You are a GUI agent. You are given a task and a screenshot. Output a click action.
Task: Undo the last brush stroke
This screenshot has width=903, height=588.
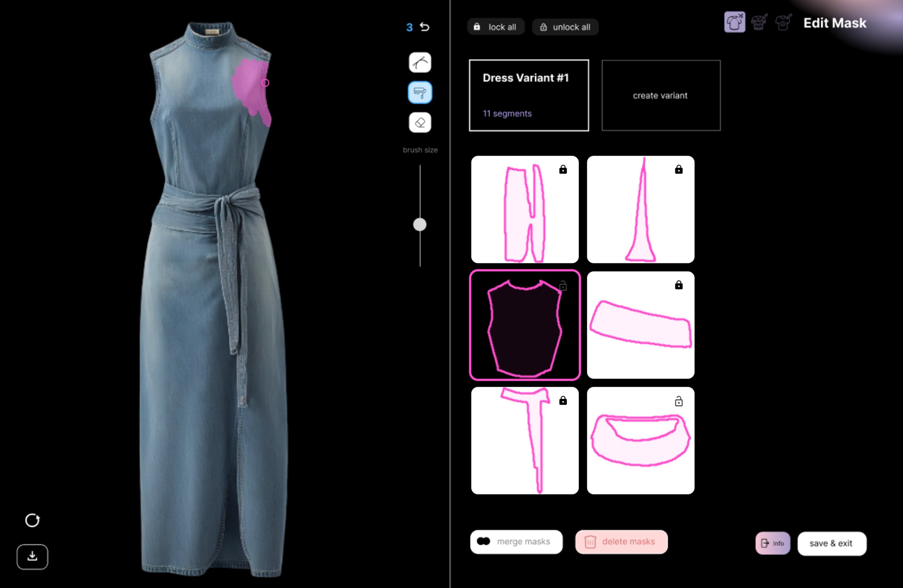[x=425, y=26]
